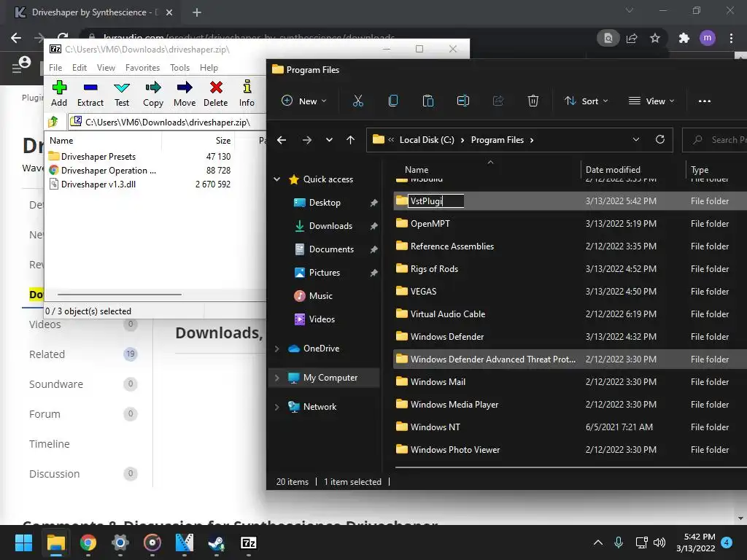Click the Explorer forward arrow
The width and height of the screenshot is (747, 560).
click(307, 140)
